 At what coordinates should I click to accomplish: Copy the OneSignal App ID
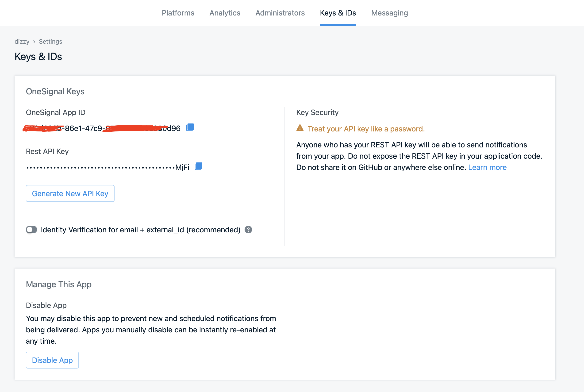point(190,127)
